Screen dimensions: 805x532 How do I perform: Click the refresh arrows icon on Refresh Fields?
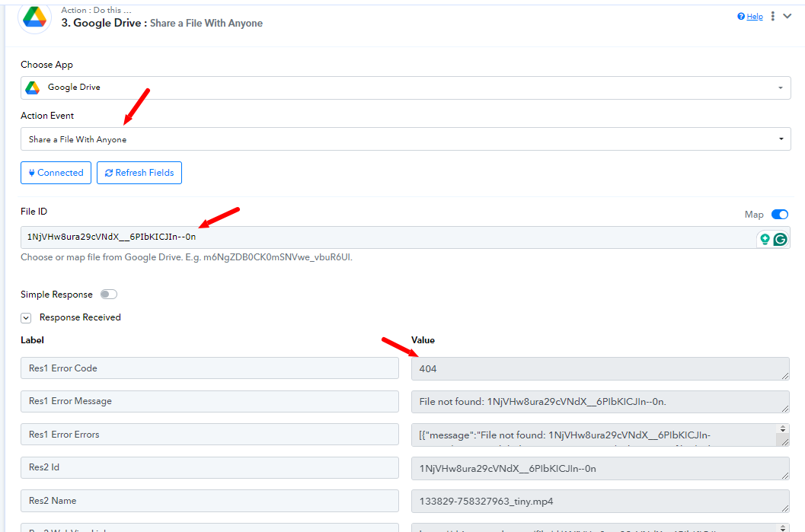coord(110,173)
